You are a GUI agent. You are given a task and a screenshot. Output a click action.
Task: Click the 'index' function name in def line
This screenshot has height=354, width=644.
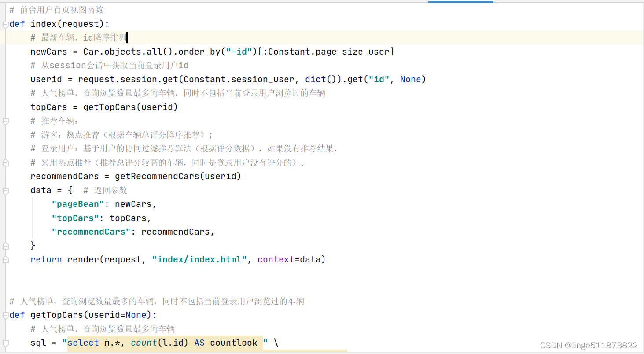44,24
